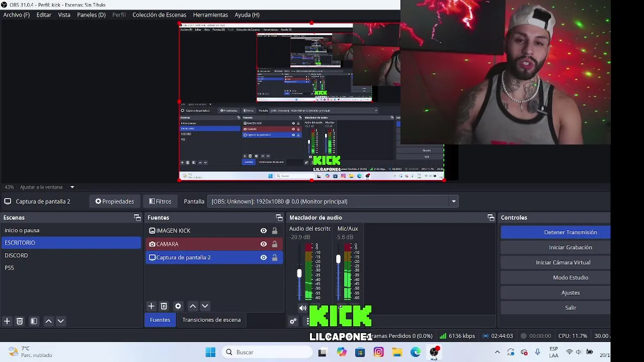Open the Archivo menu
This screenshot has width=644, height=362.
point(16,15)
